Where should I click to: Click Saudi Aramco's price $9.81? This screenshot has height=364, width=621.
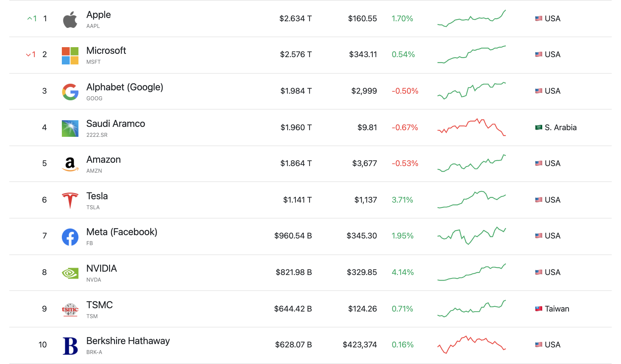[x=367, y=128]
